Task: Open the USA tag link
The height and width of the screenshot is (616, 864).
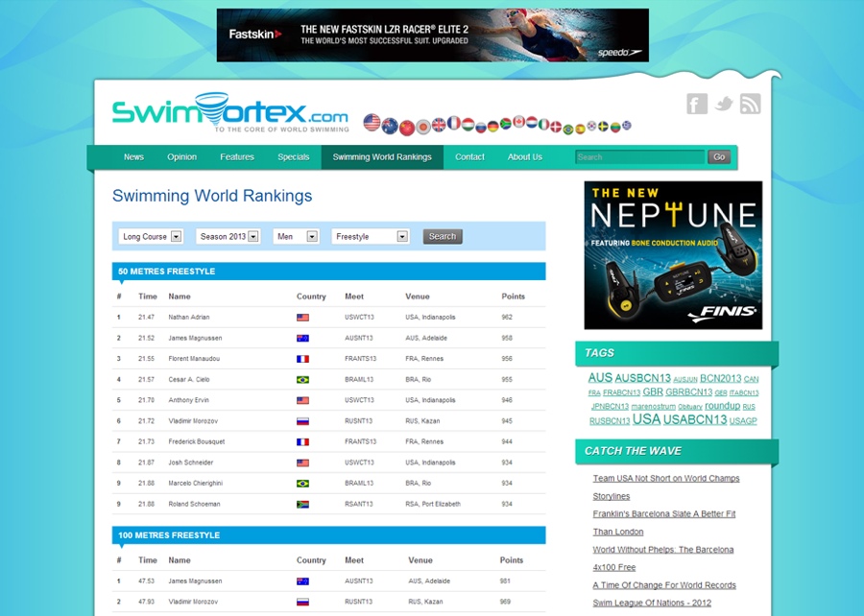Action: (646, 419)
